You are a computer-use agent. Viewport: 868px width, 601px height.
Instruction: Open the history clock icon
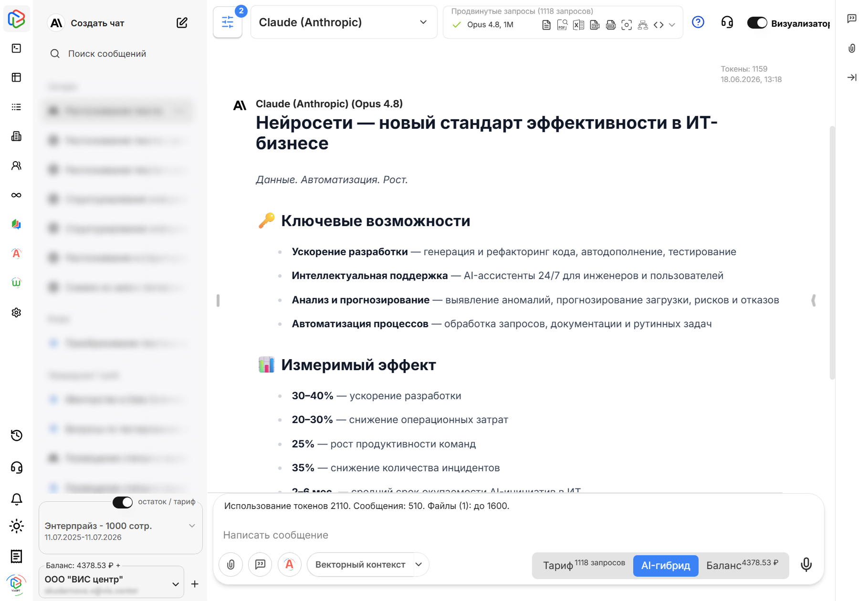click(x=16, y=435)
